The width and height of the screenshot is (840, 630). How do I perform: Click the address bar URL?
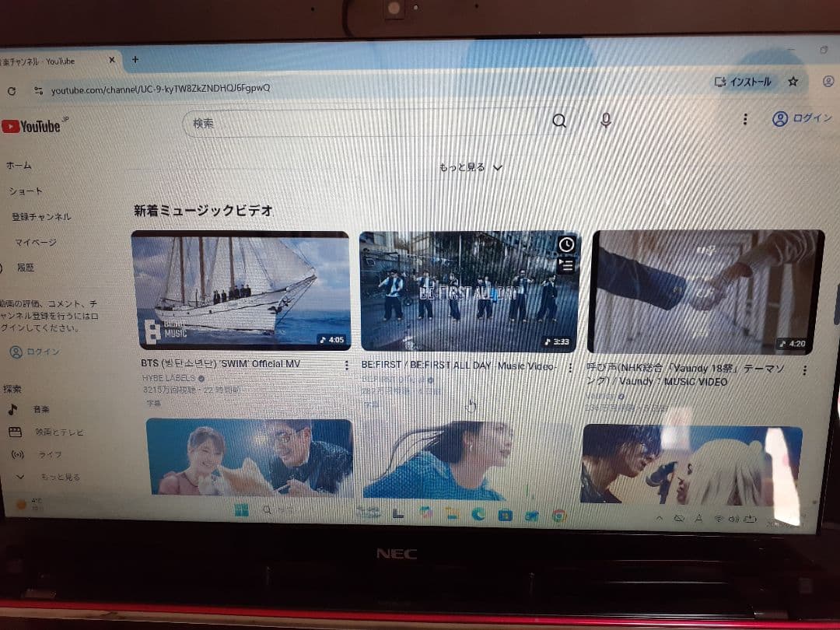tap(160, 89)
